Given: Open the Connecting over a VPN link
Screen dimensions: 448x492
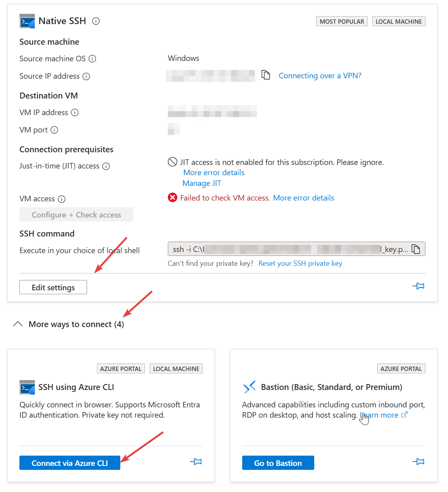Looking at the screenshot, I should click(320, 76).
